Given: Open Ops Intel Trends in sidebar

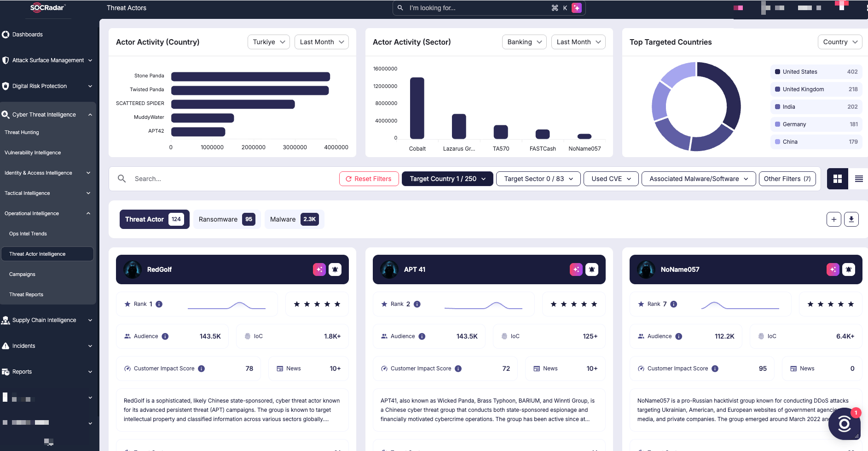Looking at the screenshot, I should pyautogui.click(x=28, y=234).
